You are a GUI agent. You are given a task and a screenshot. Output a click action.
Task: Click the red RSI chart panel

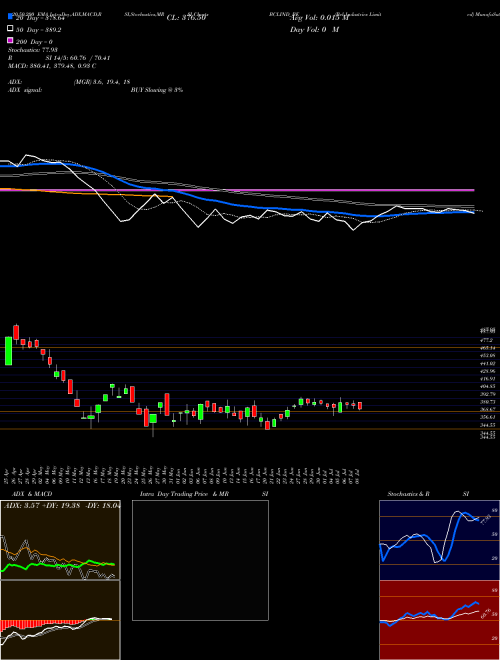pyautogui.click(x=439, y=620)
